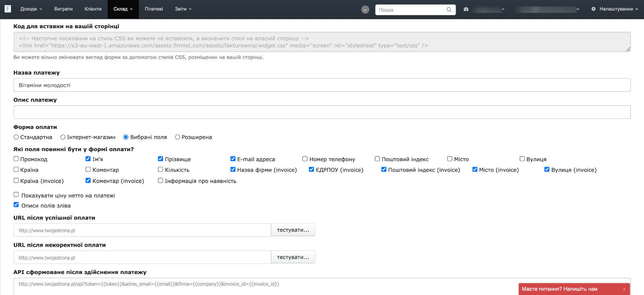644x295 pixels.
Task: Click the magnifier icon in the search box
Action: coord(449,10)
